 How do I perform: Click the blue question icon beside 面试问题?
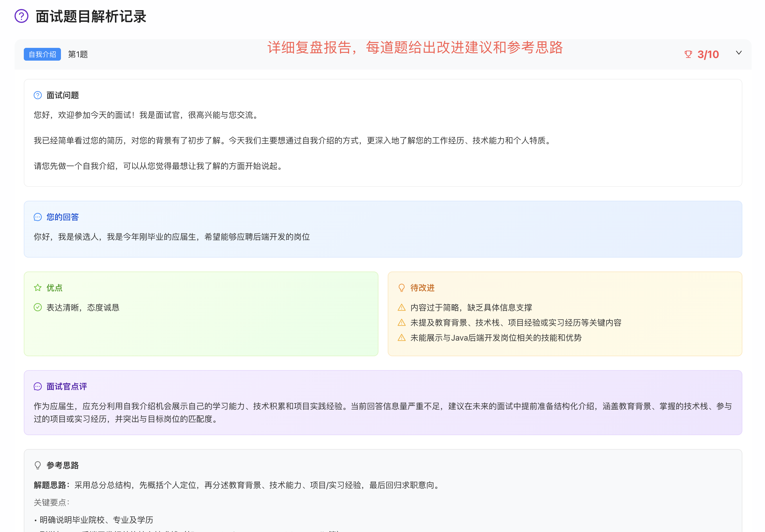38,95
